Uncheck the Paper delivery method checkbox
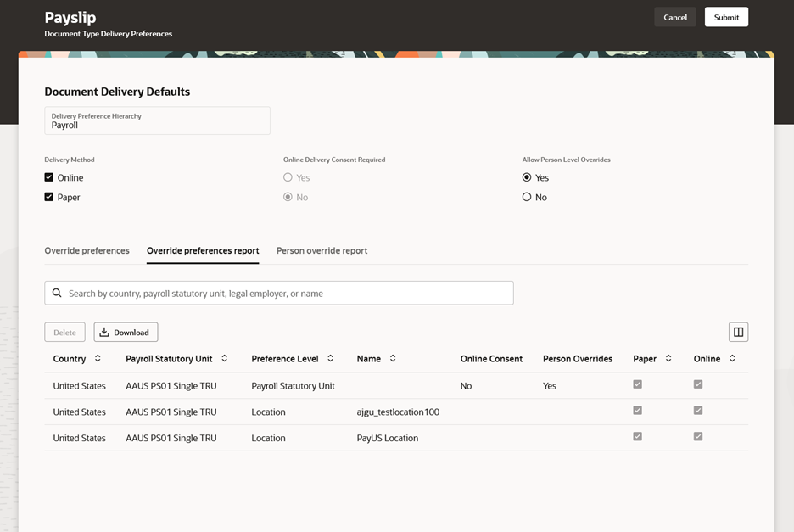This screenshot has width=794, height=532. 48,197
